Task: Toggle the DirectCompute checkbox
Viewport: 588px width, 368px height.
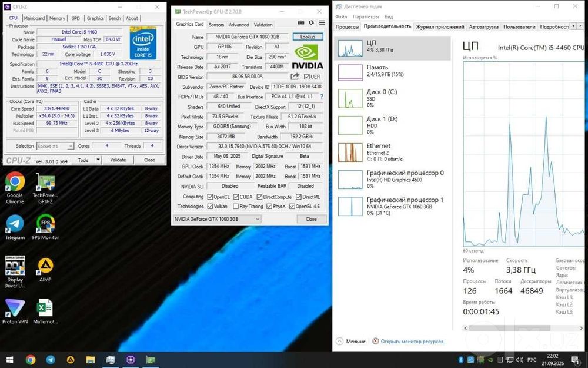Action: [x=259, y=197]
